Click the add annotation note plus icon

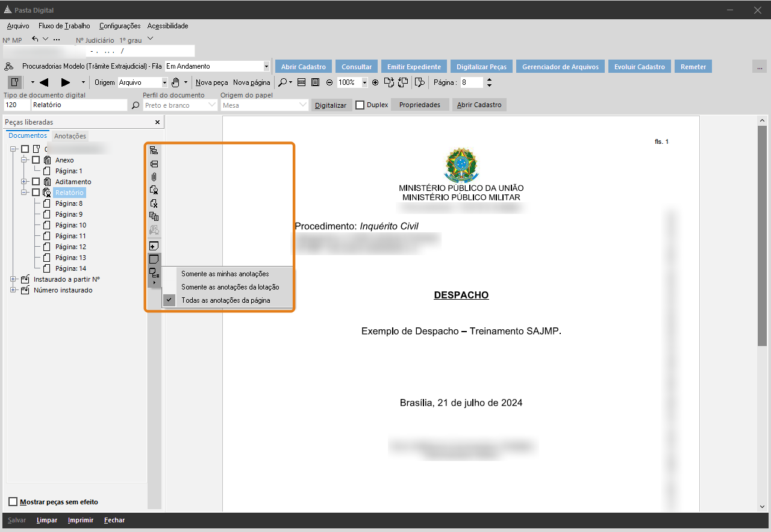click(154, 246)
